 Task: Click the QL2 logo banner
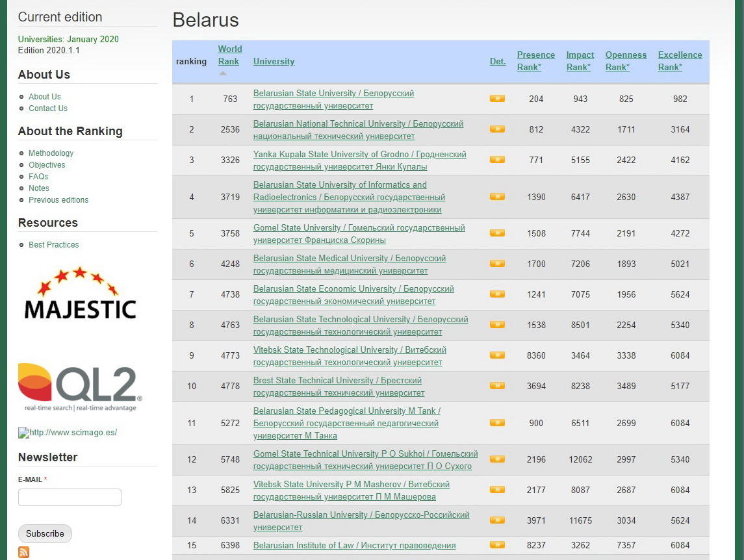point(80,387)
